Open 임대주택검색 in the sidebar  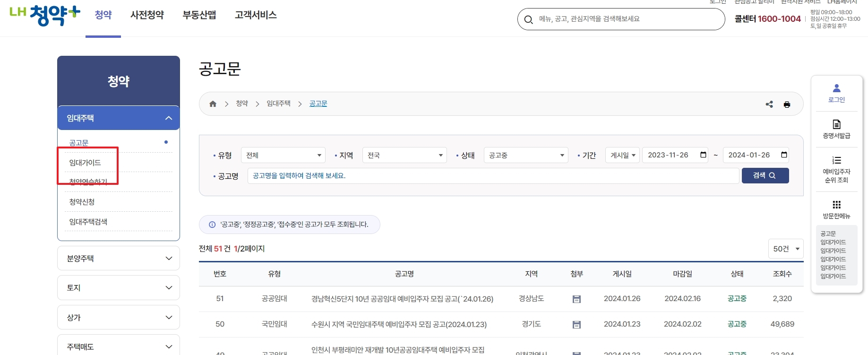[88, 222]
